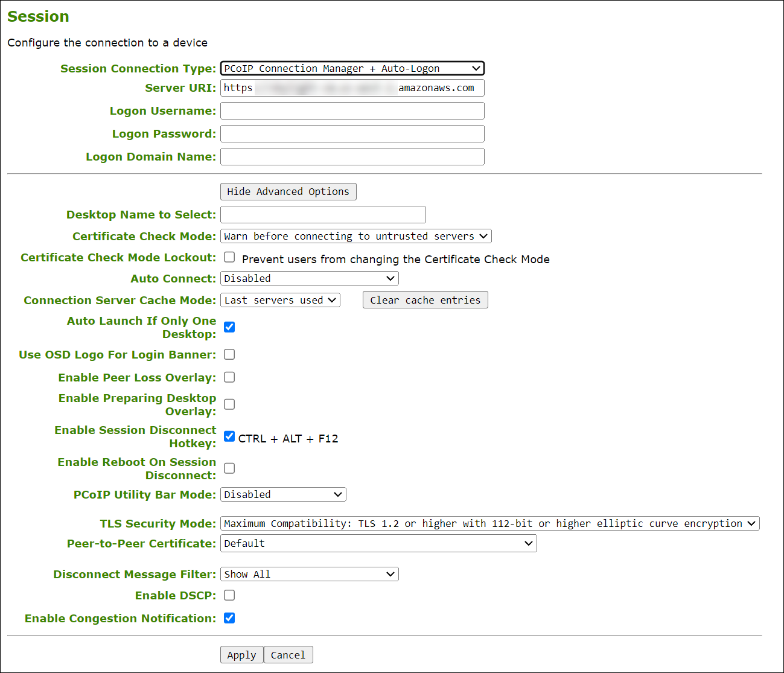
Task: Open the Session Connection Type dropdown
Action: 352,68
